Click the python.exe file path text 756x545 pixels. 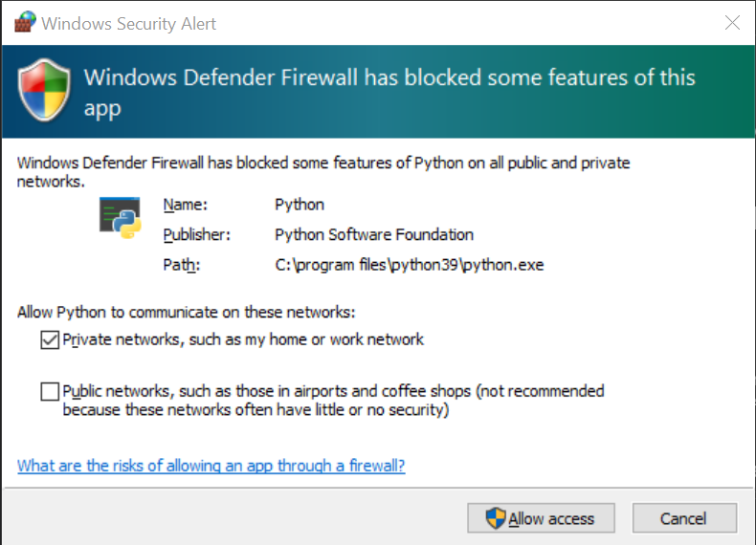(409, 265)
